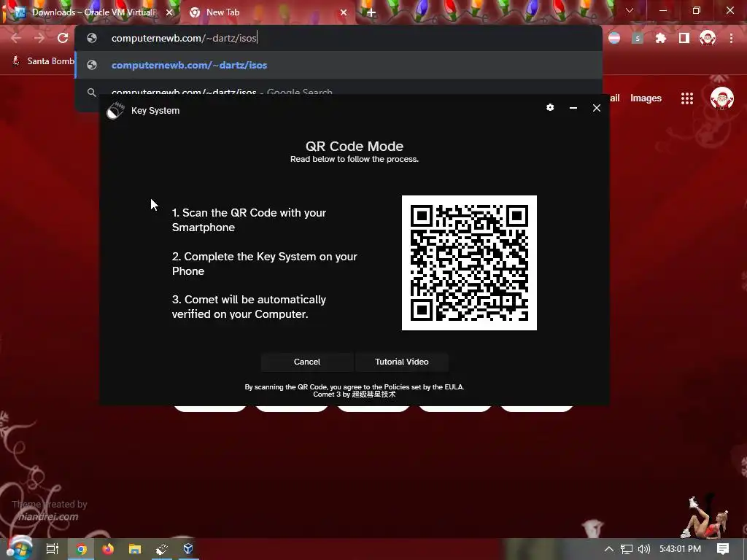Open the Google account Santa avatar

pyautogui.click(x=721, y=98)
